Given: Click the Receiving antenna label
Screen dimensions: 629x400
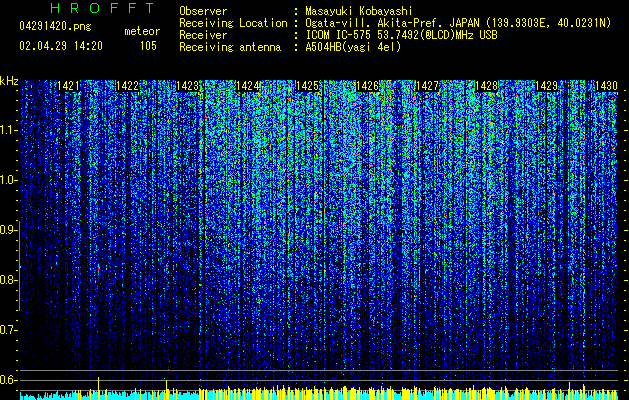Looking at the screenshot, I should coord(230,47).
